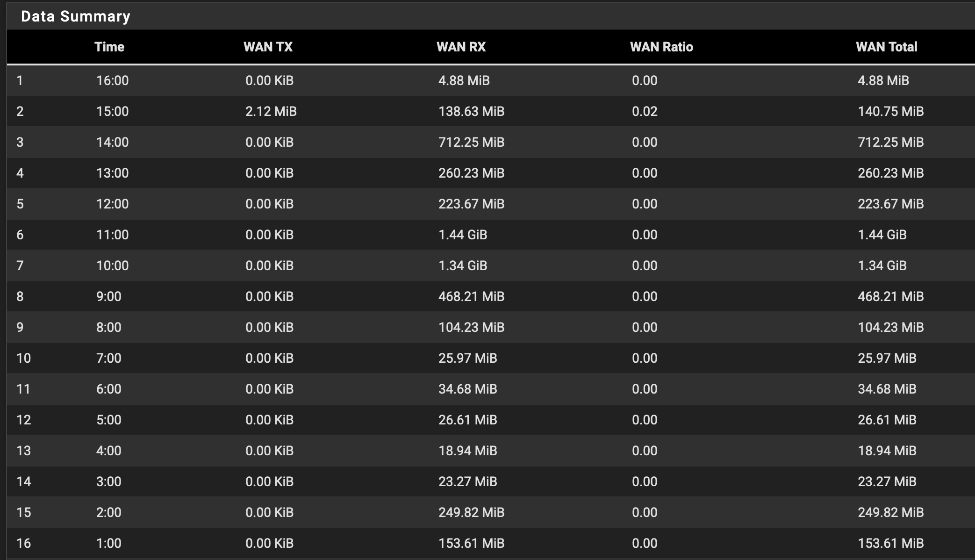Click row number 1 cell

tap(20, 80)
